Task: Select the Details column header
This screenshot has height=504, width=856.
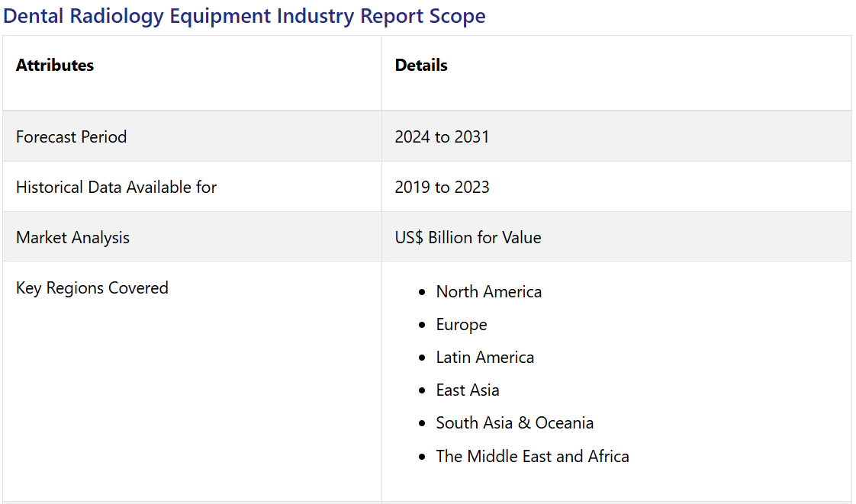Action: (x=421, y=66)
